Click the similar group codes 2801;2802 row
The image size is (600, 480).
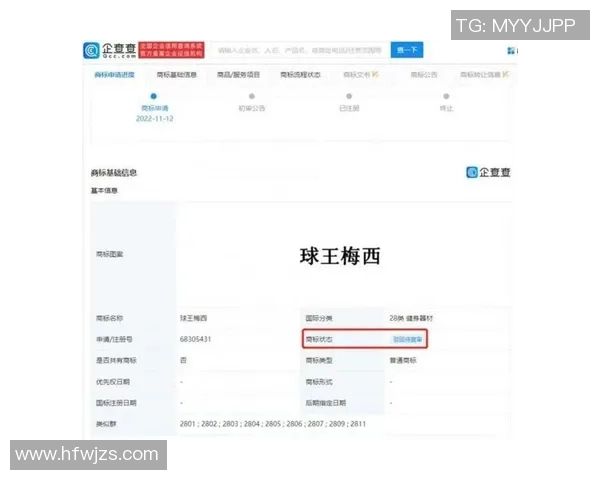click(273, 424)
